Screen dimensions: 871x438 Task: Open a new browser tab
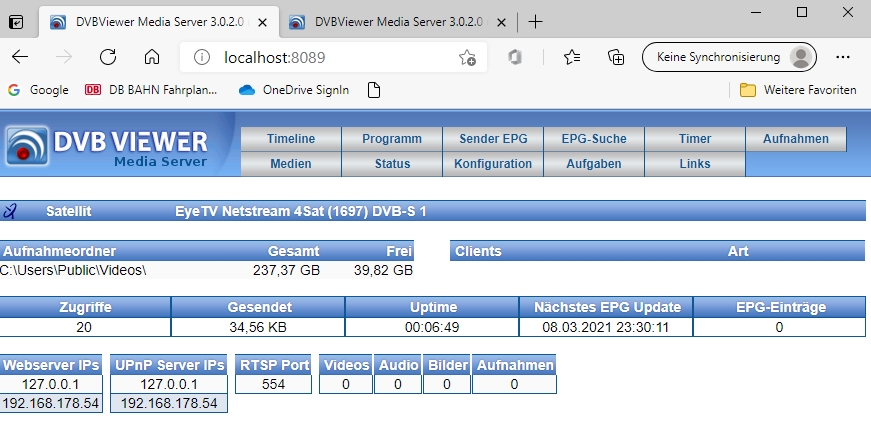[x=536, y=21]
